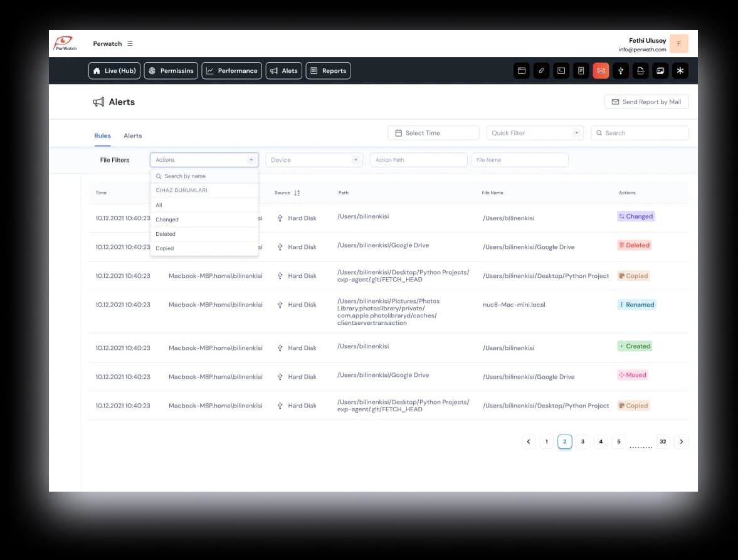This screenshot has width=738, height=560.
Task: Click the highlighted red mail icon
Action: coord(601,71)
